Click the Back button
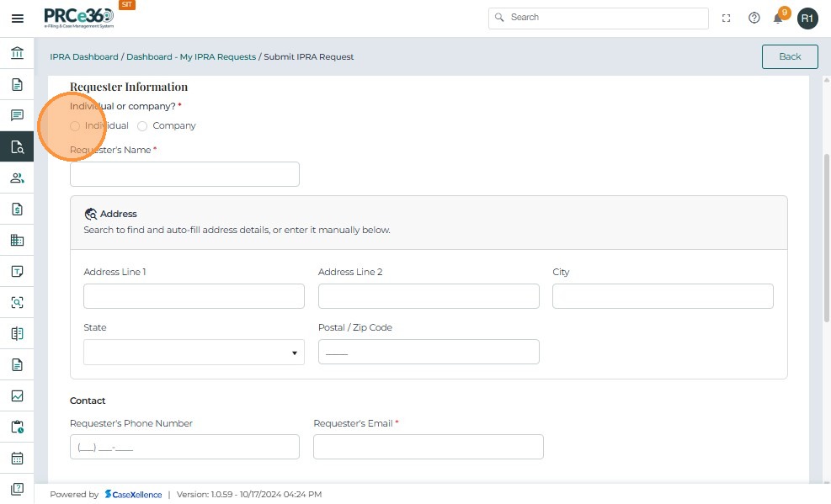Screen dimensions: 831x504 coord(790,56)
